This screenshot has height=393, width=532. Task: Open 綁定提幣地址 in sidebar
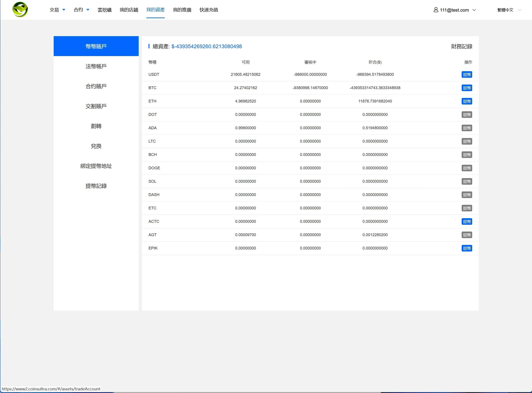coord(96,166)
